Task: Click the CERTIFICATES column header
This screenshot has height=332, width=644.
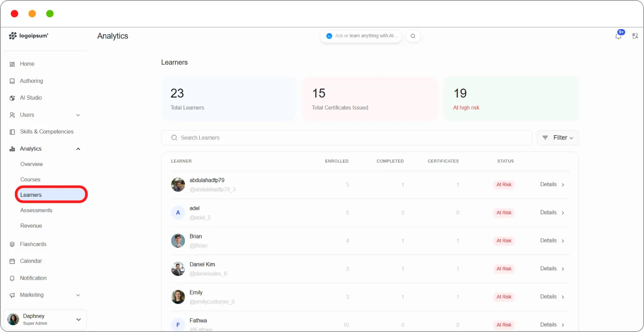Action: pos(443,161)
